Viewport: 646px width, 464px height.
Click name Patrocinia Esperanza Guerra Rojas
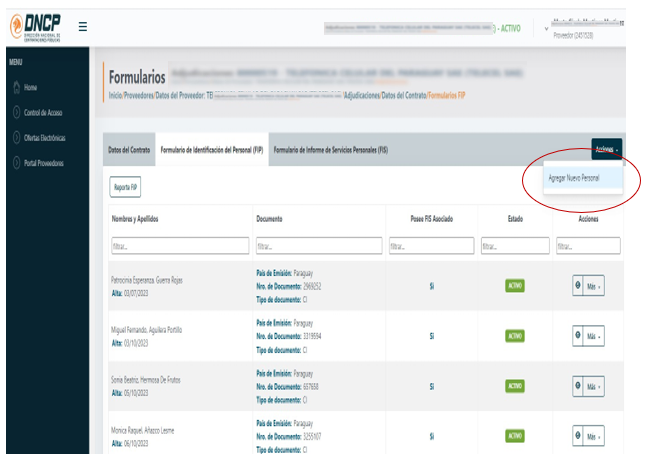(147, 280)
